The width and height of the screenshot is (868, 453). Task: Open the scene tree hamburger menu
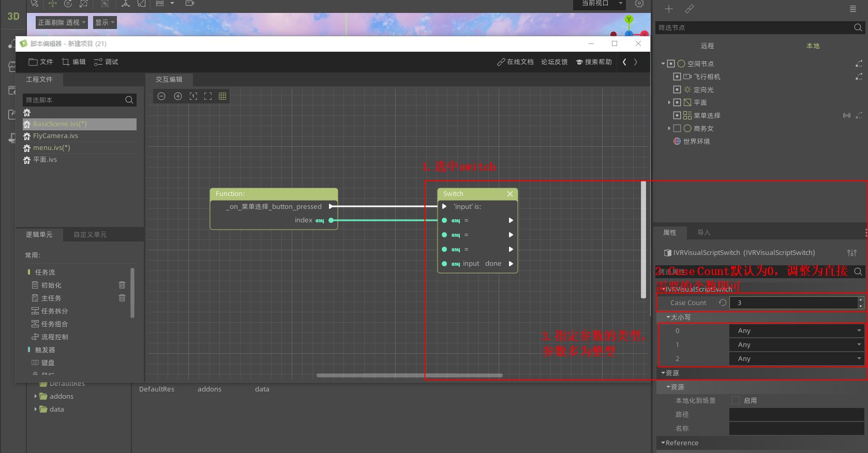pos(853,9)
